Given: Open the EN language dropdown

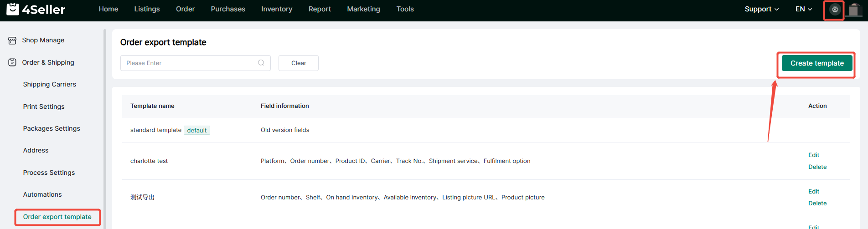Looking at the screenshot, I should click(x=803, y=9).
